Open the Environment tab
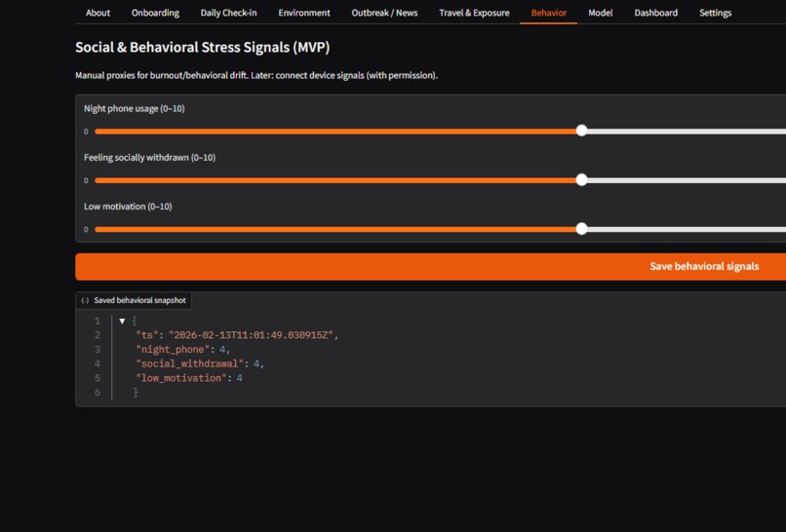The height and width of the screenshot is (532, 786). [x=304, y=13]
